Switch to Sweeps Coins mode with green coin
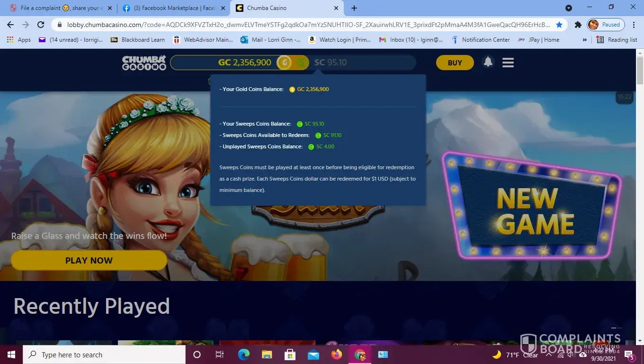Viewport: 644px width, 364px height. pos(301,63)
